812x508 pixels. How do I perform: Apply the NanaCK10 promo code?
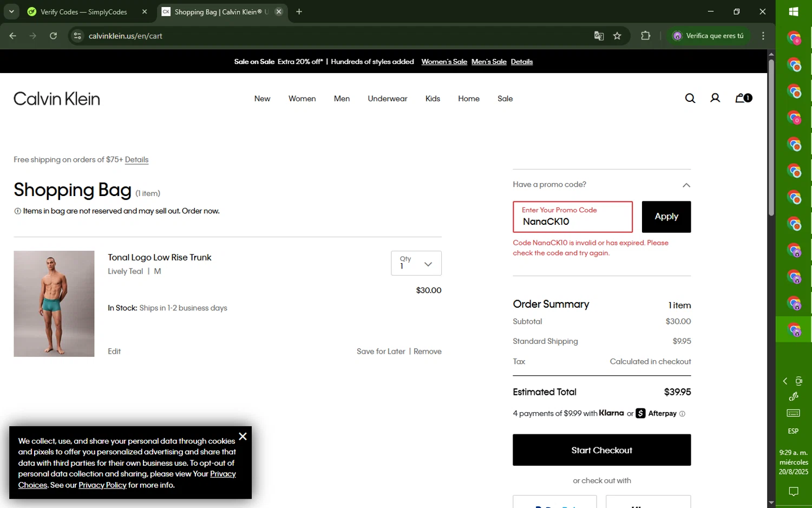(x=666, y=217)
